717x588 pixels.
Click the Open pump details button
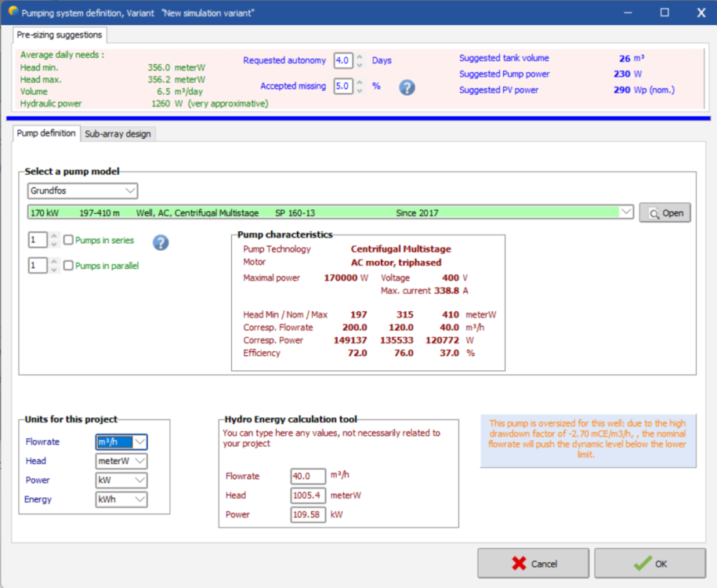click(x=665, y=212)
